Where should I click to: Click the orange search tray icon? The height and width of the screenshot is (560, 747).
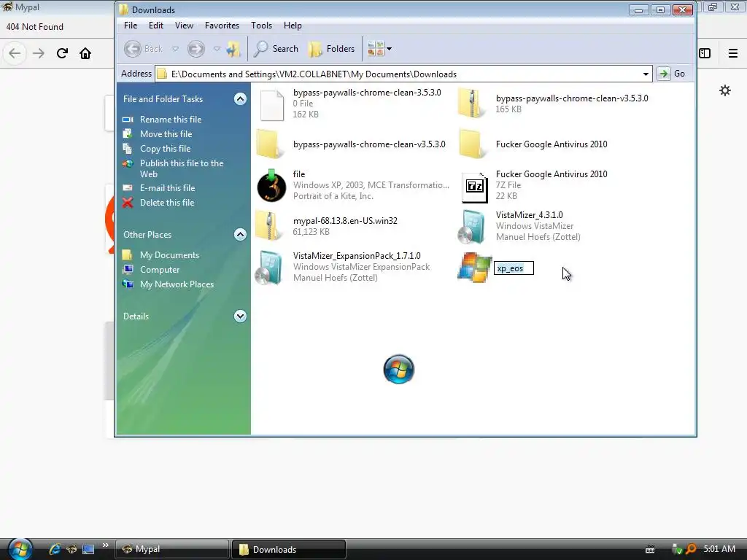click(690, 549)
